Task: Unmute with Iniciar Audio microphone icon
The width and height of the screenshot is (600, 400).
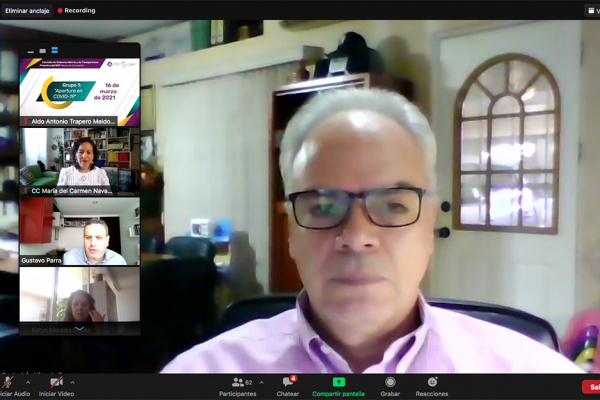Action: coord(7,382)
